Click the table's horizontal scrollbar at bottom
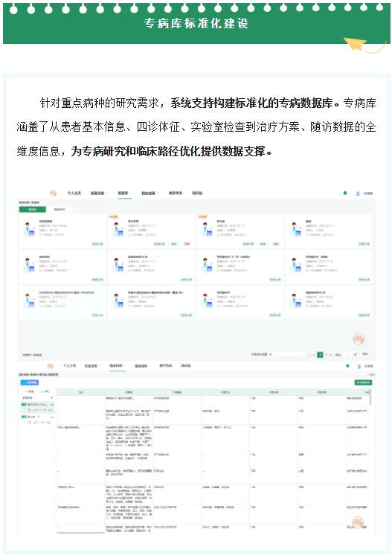The image size is (392, 558). click(81, 533)
